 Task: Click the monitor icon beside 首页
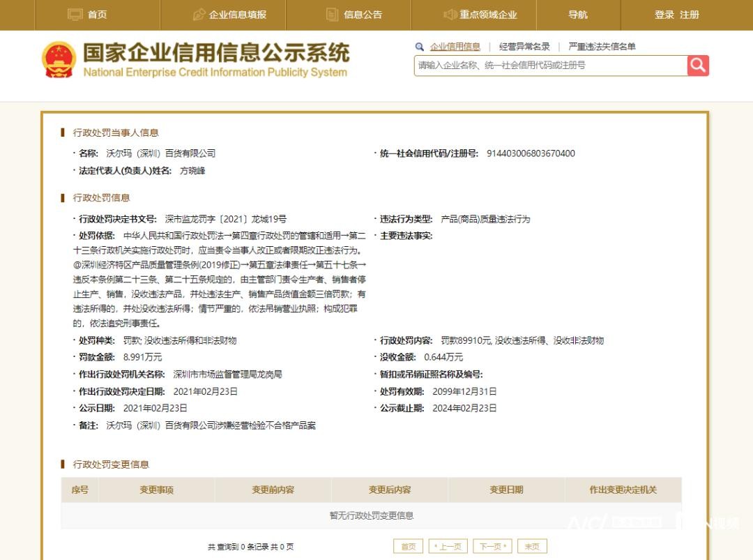pos(75,15)
